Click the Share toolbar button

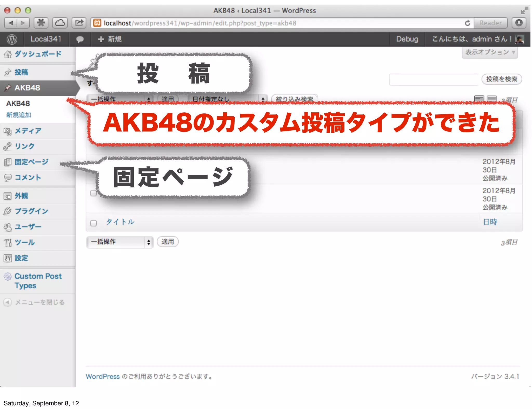pos(79,23)
